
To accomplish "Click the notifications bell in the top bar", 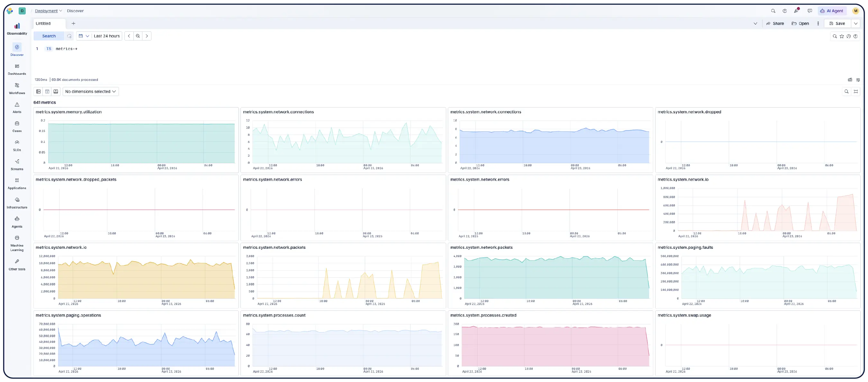I will 797,11.
